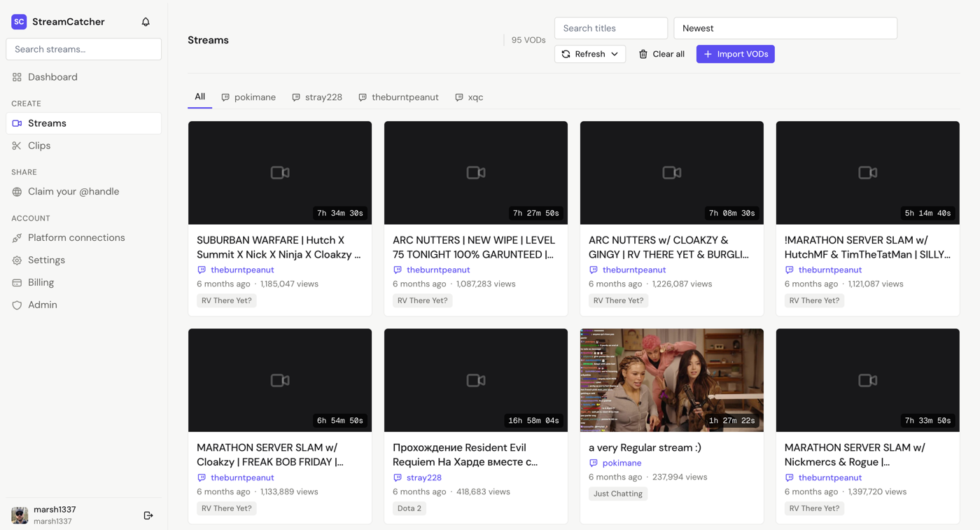The height and width of the screenshot is (530, 980).
Task: Open theburntpeanut link under ARC NUTTERS NEW WIPE
Action: coord(438,270)
